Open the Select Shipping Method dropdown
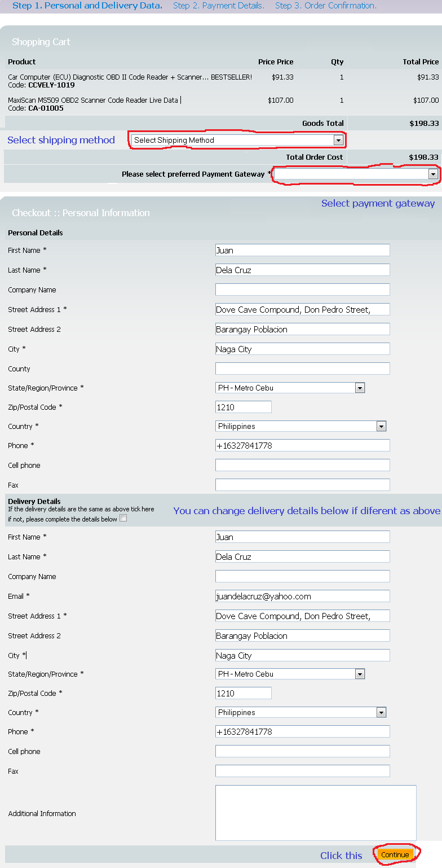The image size is (442, 868). tap(237, 140)
